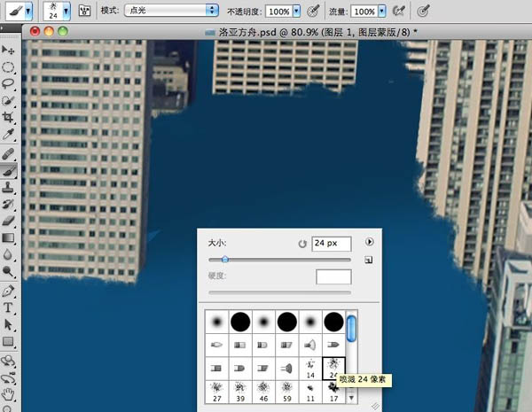Toggle tablet pressure for size
532x412 pixels.
point(423,12)
